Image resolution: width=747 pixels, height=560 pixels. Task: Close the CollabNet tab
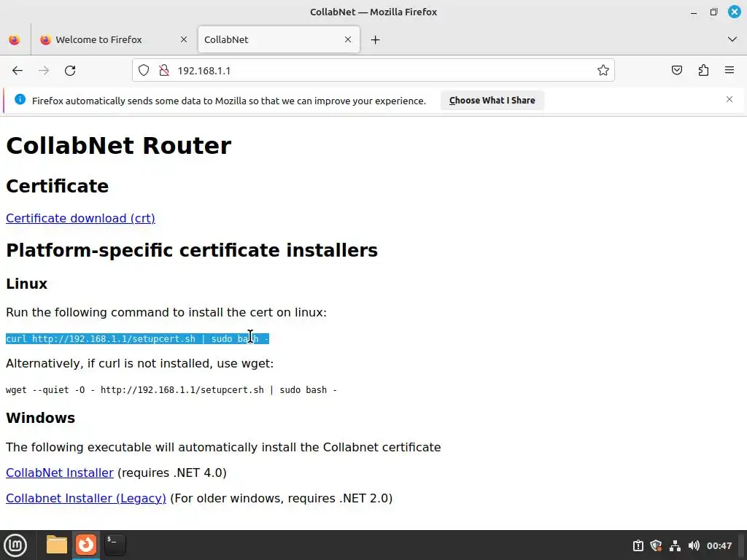pos(348,39)
